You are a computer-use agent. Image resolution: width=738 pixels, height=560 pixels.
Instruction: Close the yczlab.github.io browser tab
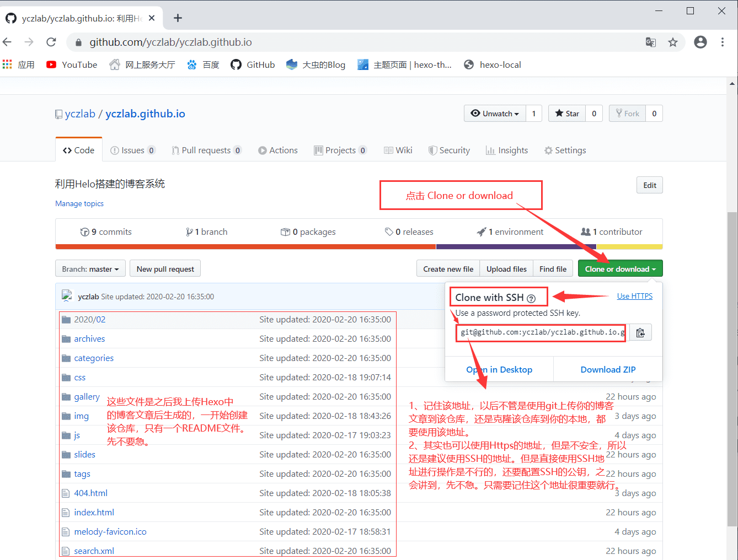[x=152, y=18]
